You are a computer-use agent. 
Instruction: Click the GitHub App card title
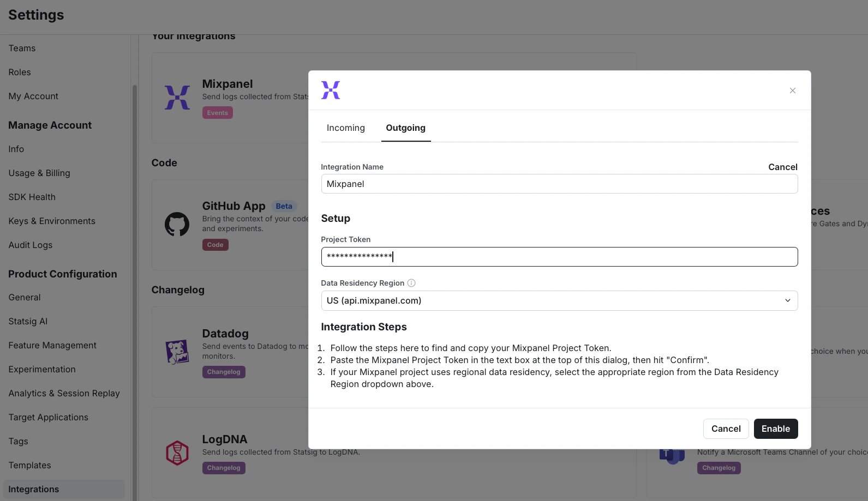[234, 206]
